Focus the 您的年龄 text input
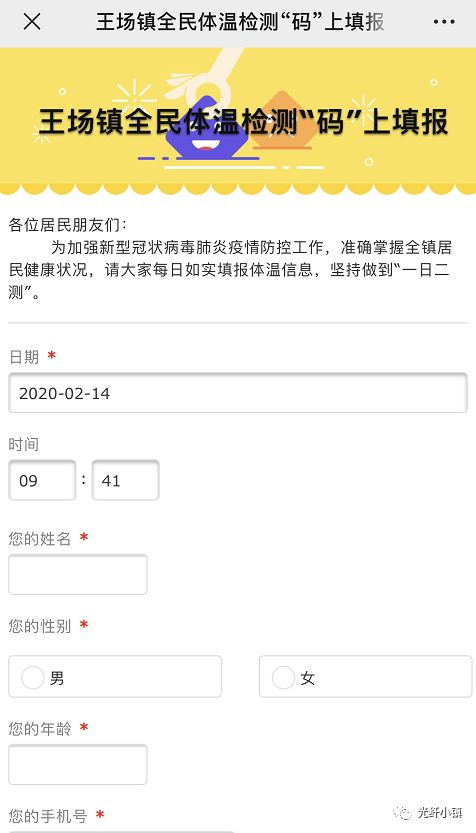The image size is (476, 833). click(x=78, y=764)
